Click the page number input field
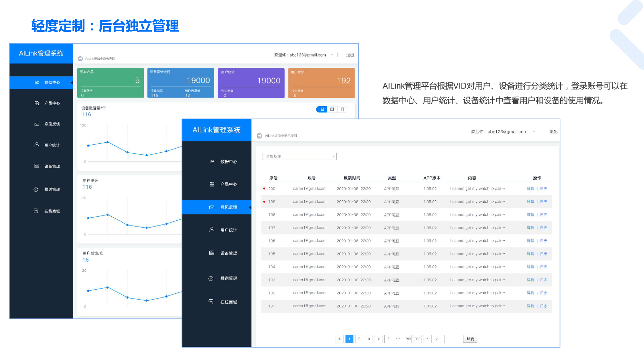 [x=452, y=339]
